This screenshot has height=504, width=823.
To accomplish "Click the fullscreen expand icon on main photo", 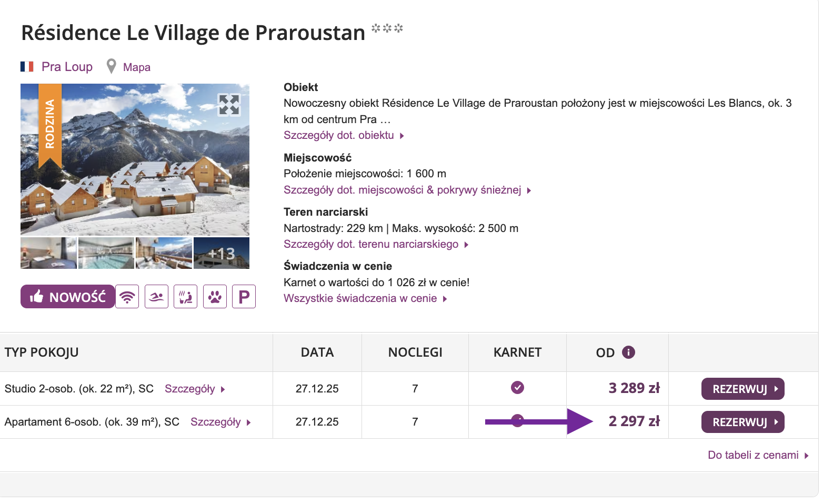I will [229, 105].
